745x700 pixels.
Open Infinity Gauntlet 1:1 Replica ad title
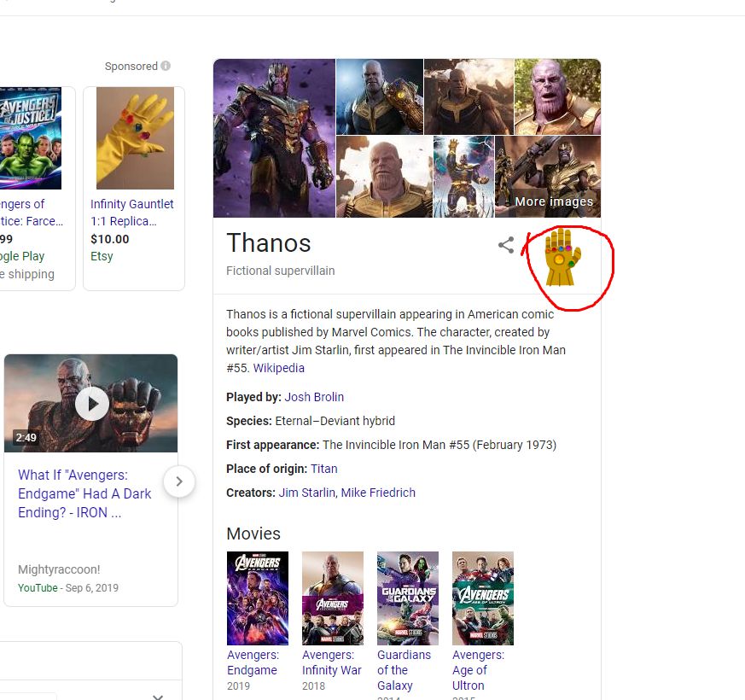(132, 213)
